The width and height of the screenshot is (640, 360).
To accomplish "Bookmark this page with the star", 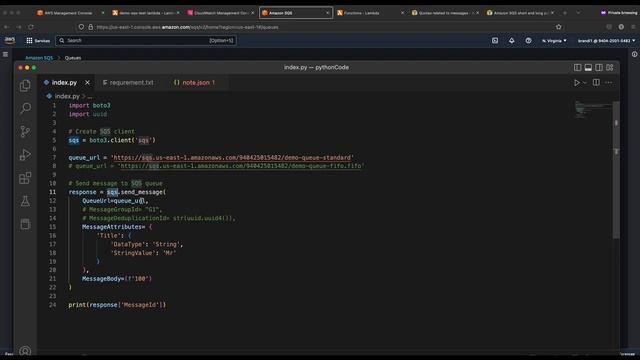I will pos(558,27).
